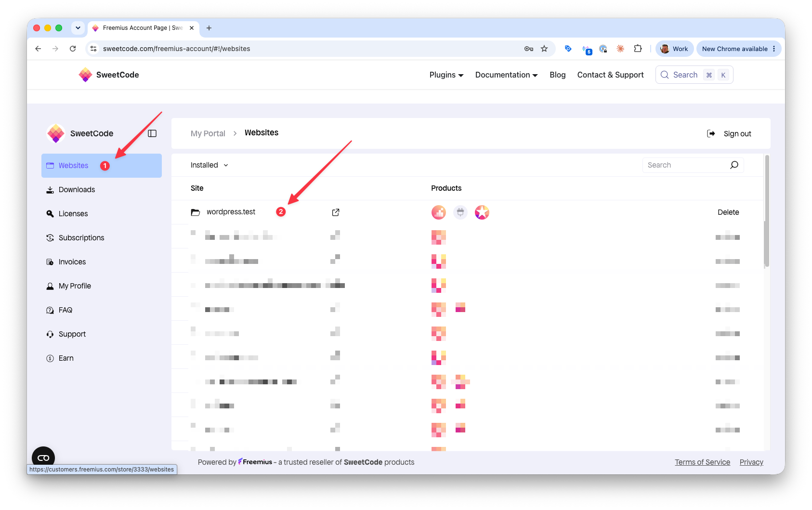Bookmark this page with the star icon
The image size is (812, 510).
click(x=544, y=49)
